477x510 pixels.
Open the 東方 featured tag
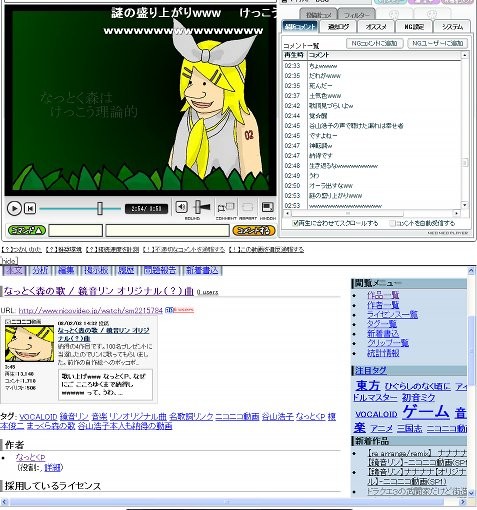pos(368,386)
